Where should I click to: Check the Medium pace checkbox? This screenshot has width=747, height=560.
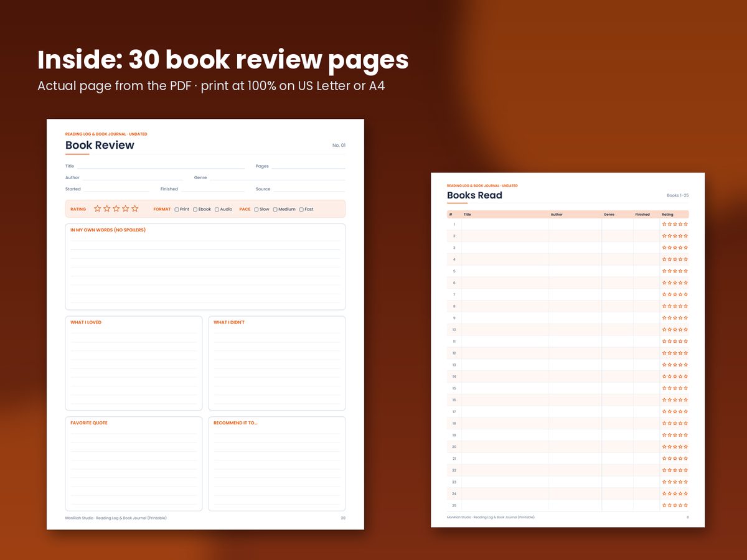pyautogui.click(x=275, y=210)
